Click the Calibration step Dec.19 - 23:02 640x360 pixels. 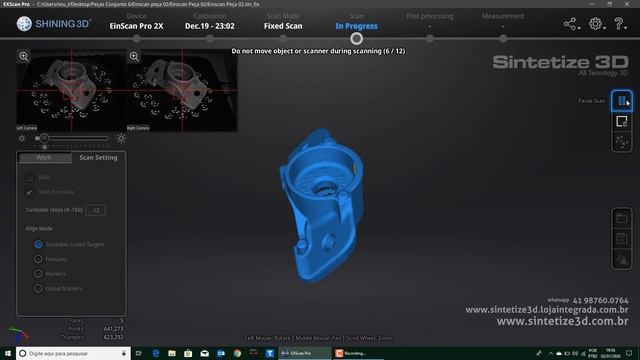[x=210, y=26]
